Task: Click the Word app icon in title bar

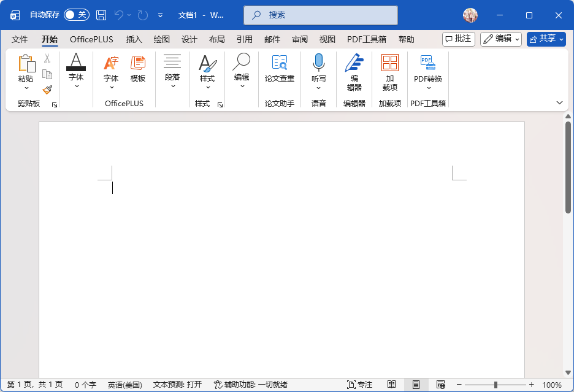Action: pos(15,15)
